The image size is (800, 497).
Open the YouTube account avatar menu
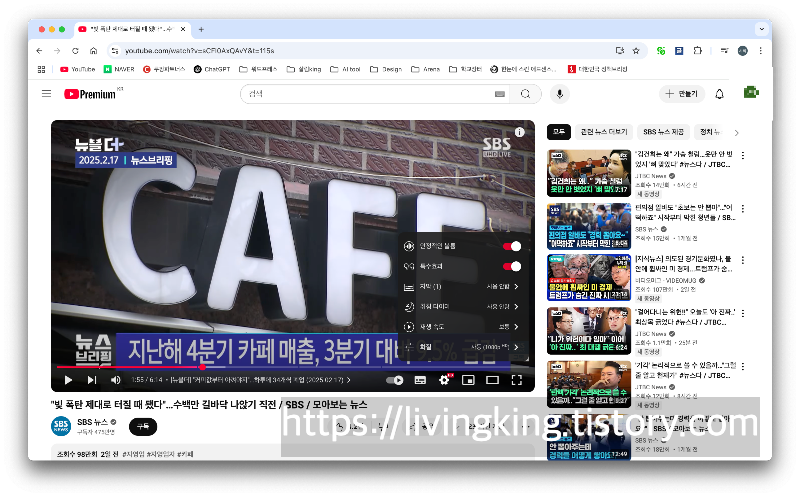tap(751, 93)
